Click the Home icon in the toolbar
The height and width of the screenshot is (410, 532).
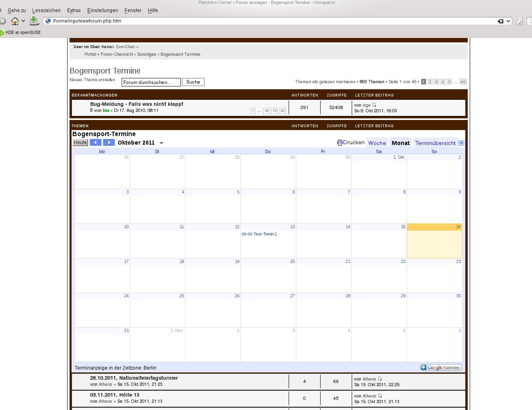point(15,21)
